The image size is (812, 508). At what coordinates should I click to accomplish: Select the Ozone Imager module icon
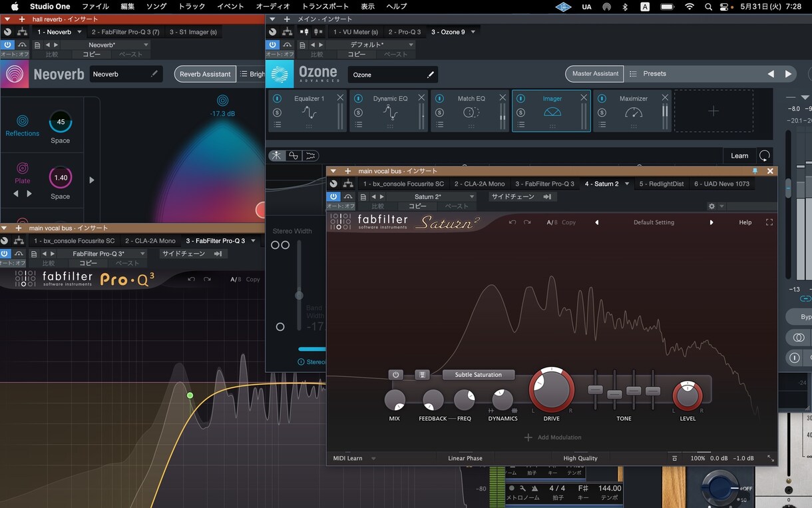(x=552, y=113)
